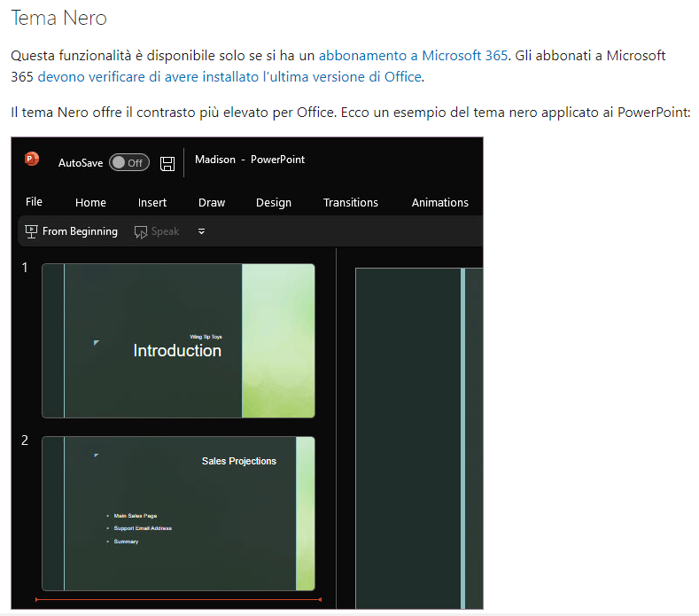The width and height of the screenshot is (699, 616).
Task: Click the main slide editing canvas
Action: point(419,438)
